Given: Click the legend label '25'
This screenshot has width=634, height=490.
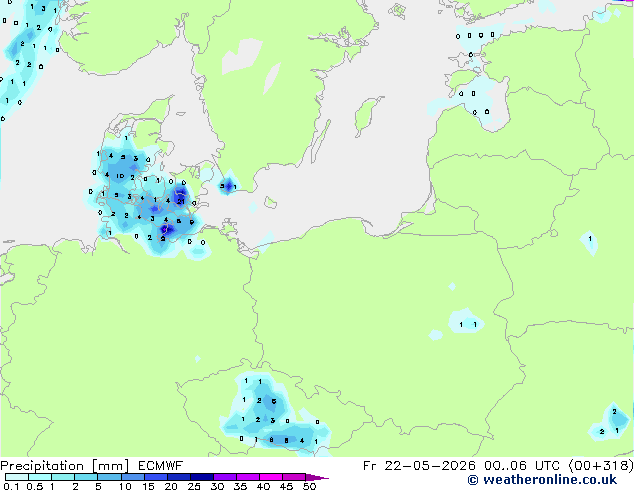Looking at the screenshot, I should click(x=194, y=486).
